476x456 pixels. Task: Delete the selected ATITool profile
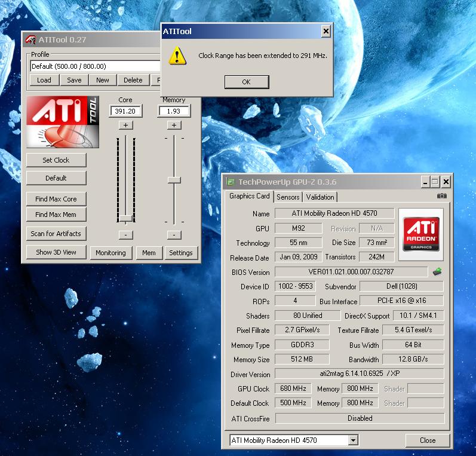tap(133, 80)
